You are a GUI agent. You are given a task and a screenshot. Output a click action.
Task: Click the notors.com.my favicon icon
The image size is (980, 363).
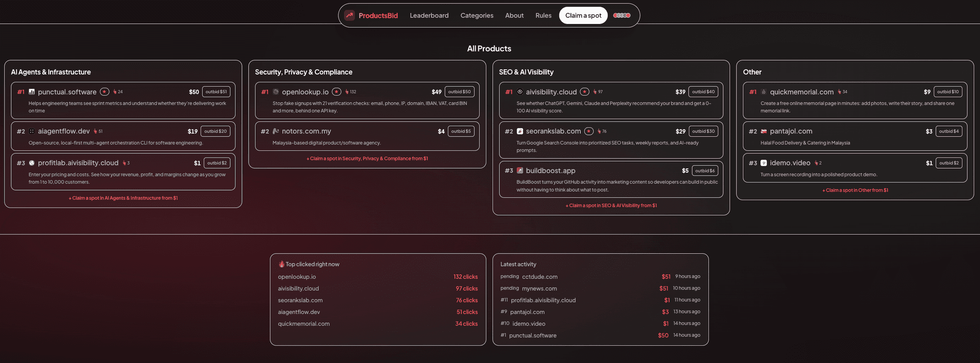pos(276,131)
